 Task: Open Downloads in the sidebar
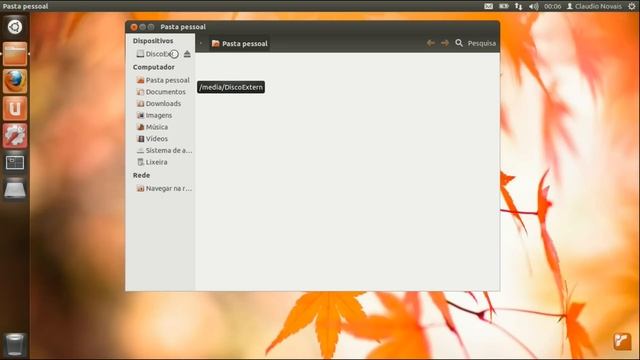coord(159,104)
